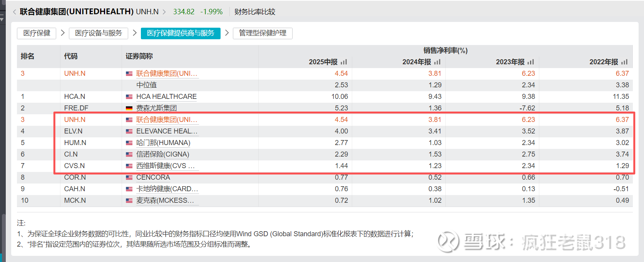The image size is (644, 262).
Task: Click the MCK.N ticker code
Action: [75, 200]
